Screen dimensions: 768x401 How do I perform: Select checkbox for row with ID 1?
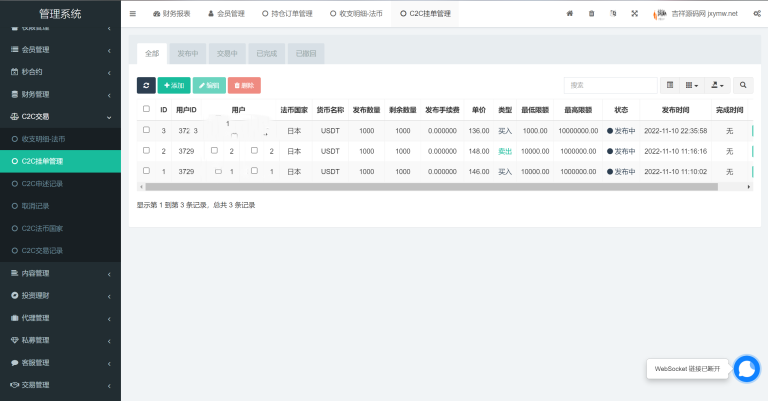tap(146, 171)
